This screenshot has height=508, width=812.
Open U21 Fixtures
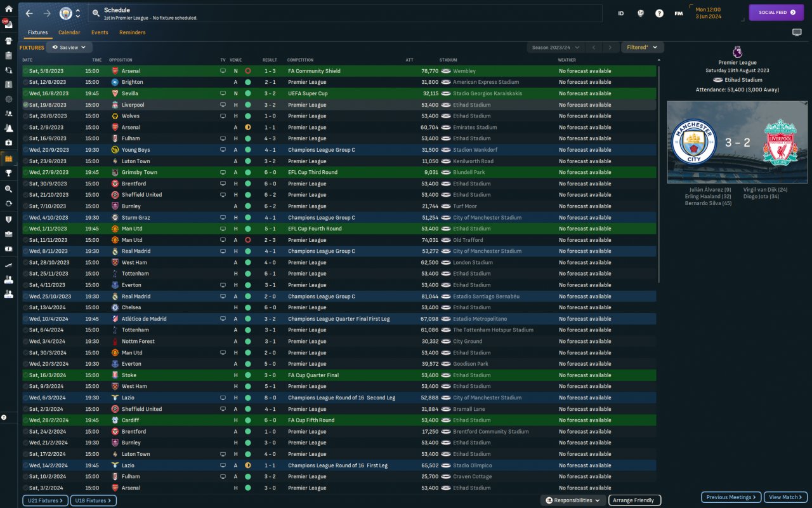45,500
